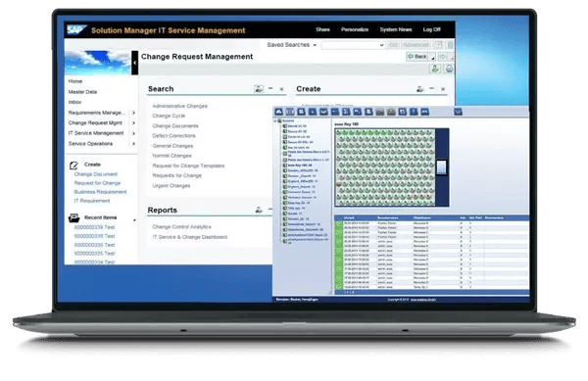588x381 pixels.
Task: Click the Back button
Action: click(x=417, y=57)
